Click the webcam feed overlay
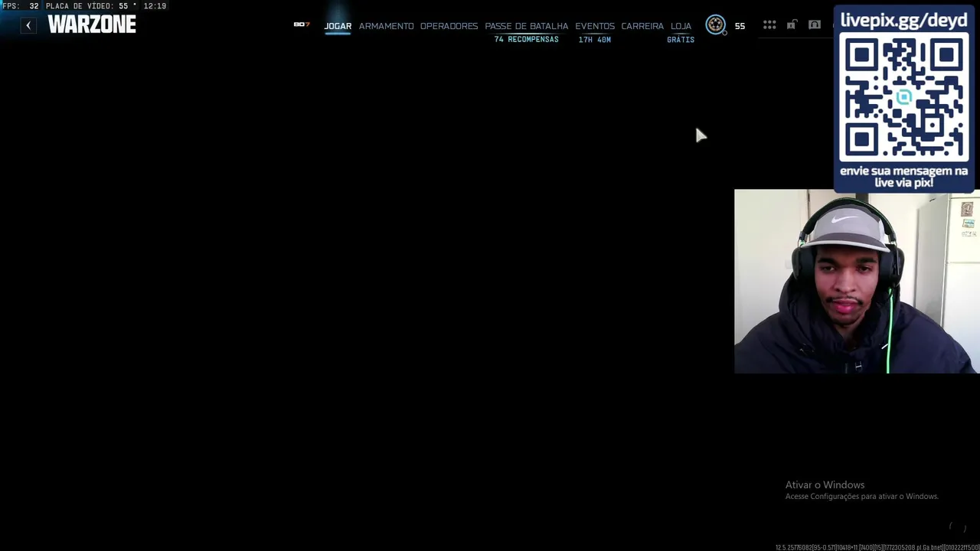 point(857,282)
